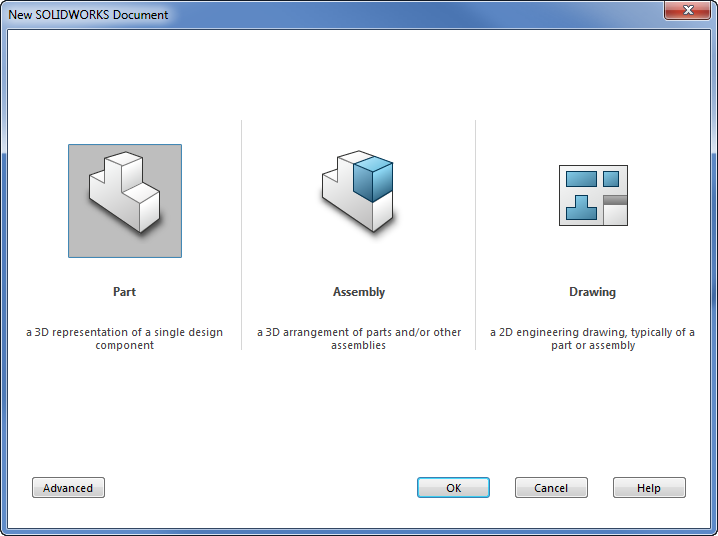Image resolution: width=718 pixels, height=536 pixels.
Task: Click "a 3D representation of a single design component" text
Action: [125, 338]
